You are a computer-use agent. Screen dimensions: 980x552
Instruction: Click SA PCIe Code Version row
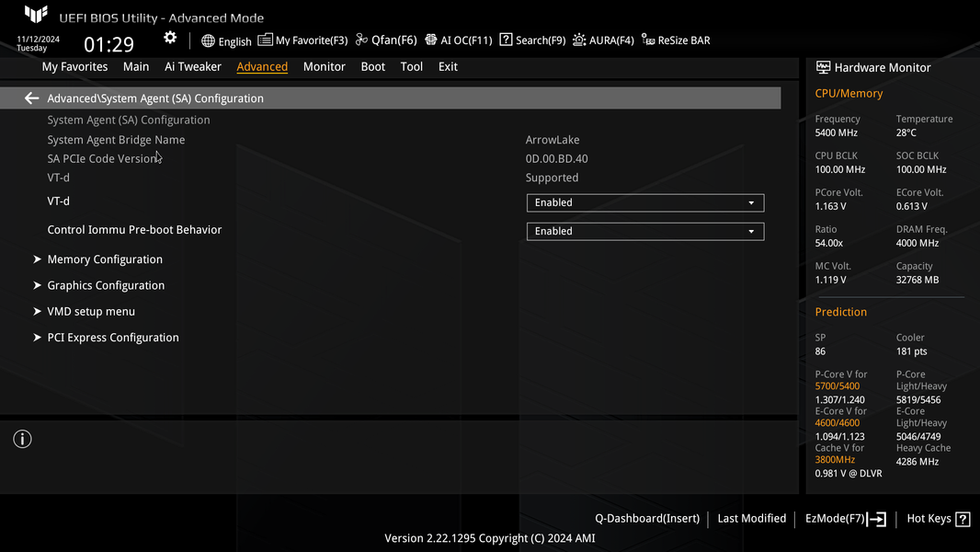(102, 159)
